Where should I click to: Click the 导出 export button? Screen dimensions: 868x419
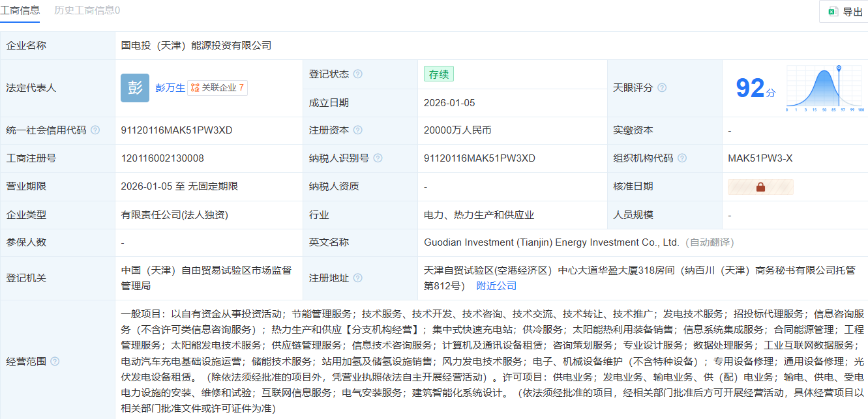(x=843, y=11)
